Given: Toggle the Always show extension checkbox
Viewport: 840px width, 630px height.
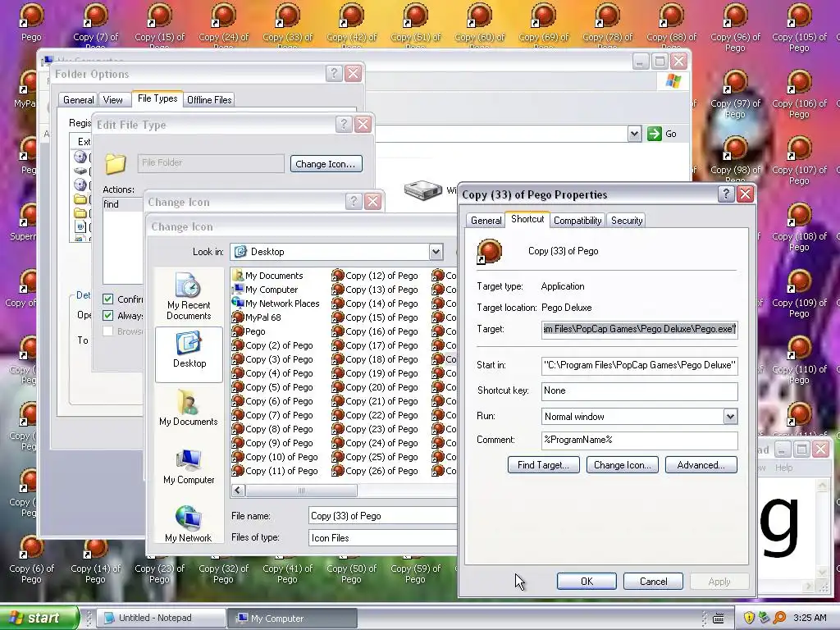Looking at the screenshot, I should [108, 316].
